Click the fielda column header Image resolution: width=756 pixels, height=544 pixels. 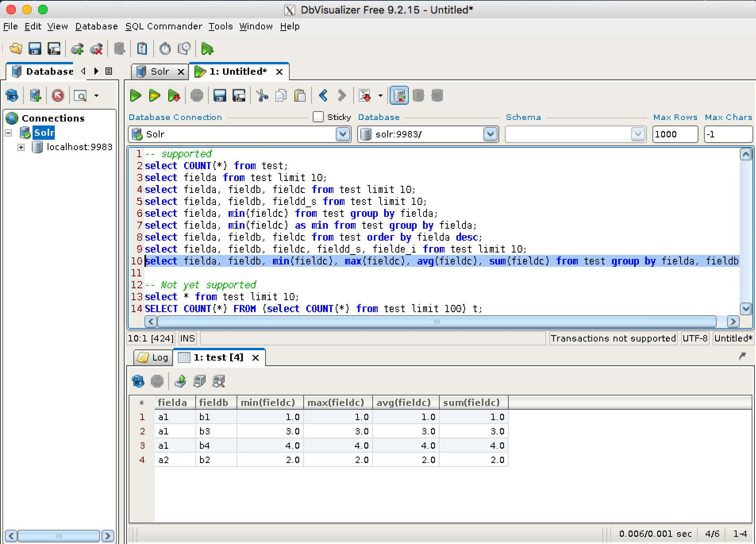[173, 402]
